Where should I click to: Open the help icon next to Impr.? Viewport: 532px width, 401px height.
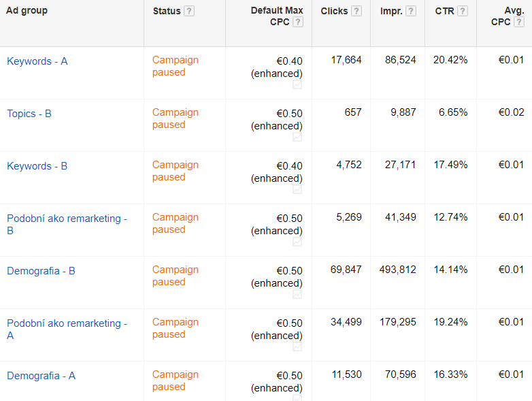[x=410, y=11]
